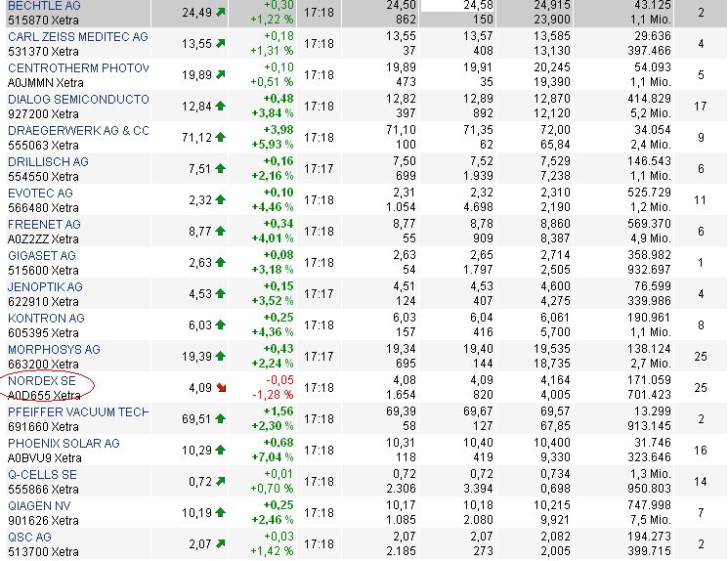Click up arrow beside JENOPTIK price 4,53

tap(221, 293)
